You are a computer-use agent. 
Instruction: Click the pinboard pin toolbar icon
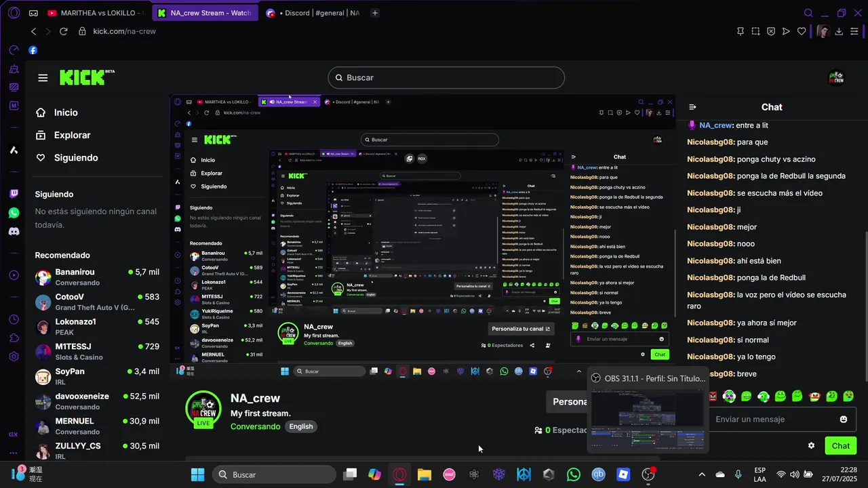(x=740, y=31)
